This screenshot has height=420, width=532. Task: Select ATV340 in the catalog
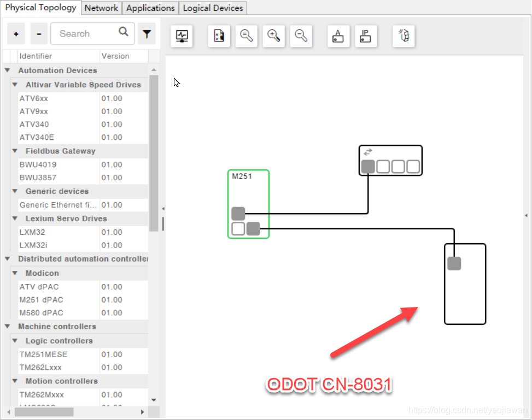point(83,125)
